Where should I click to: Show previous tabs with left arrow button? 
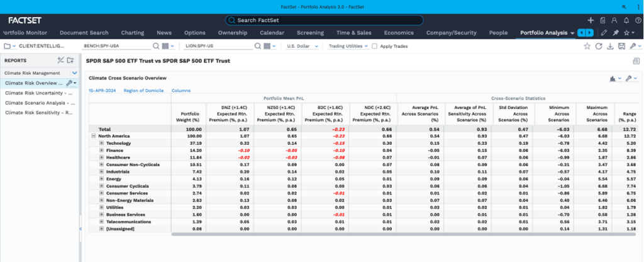pos(581,33)
